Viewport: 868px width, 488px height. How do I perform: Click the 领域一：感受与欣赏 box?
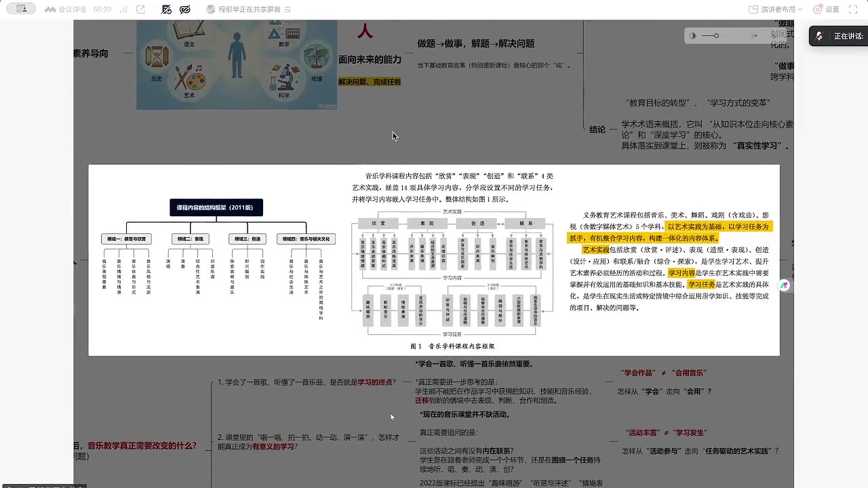click(x=126, y=239)
